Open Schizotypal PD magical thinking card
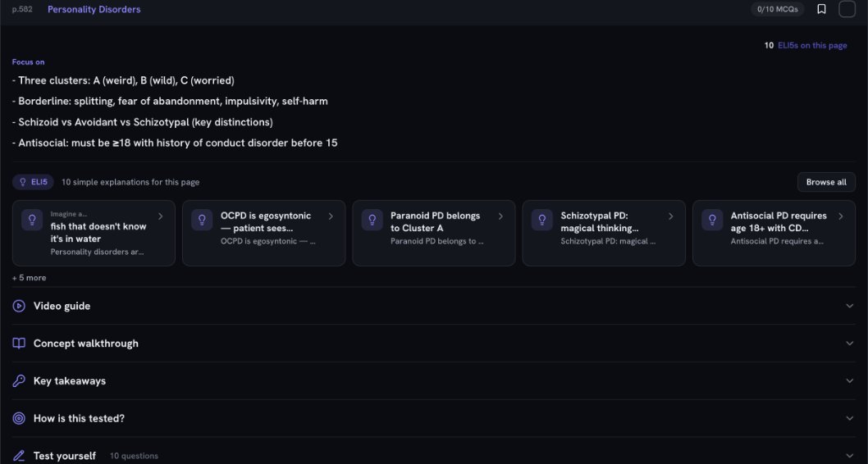The image size is (868, 464). (x=604, y=233)
